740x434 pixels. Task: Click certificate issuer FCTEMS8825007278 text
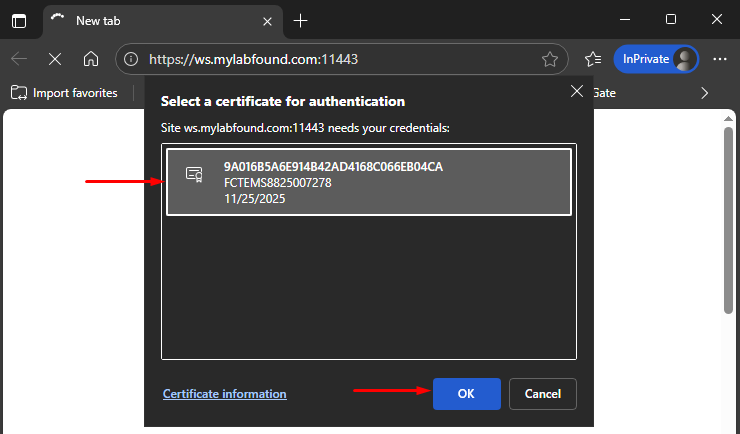pos(278,183)
